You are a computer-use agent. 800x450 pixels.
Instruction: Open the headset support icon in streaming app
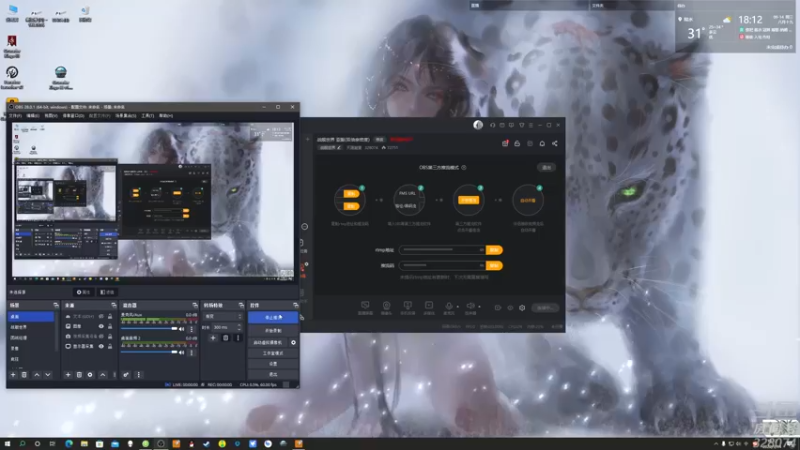click(x=492, y=125)
